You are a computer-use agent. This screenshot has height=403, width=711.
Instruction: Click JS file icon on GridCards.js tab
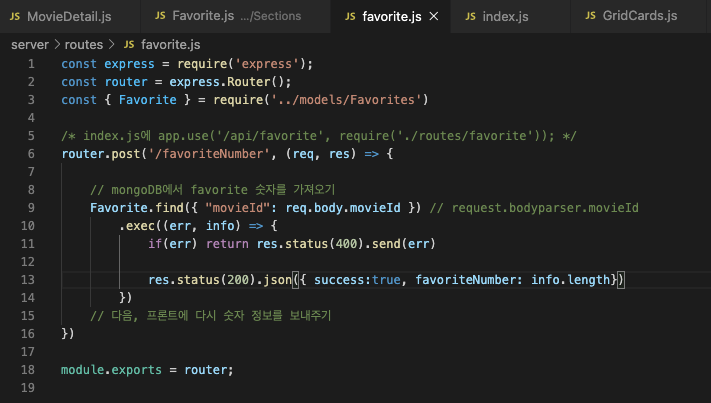(x=590, y=16)
